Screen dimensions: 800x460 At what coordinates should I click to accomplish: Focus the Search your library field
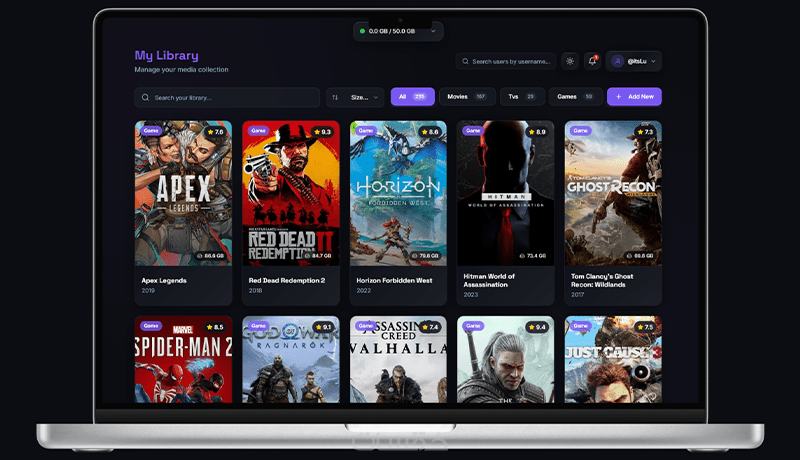(227, 97)
